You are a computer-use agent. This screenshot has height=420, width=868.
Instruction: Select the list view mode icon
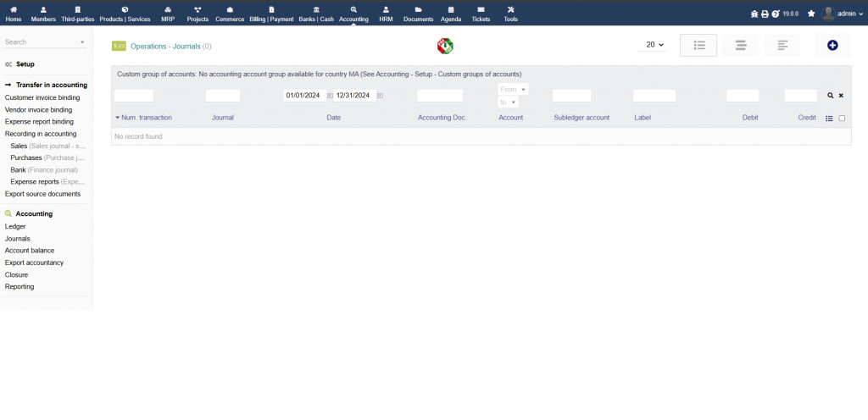tap(698, 46)
